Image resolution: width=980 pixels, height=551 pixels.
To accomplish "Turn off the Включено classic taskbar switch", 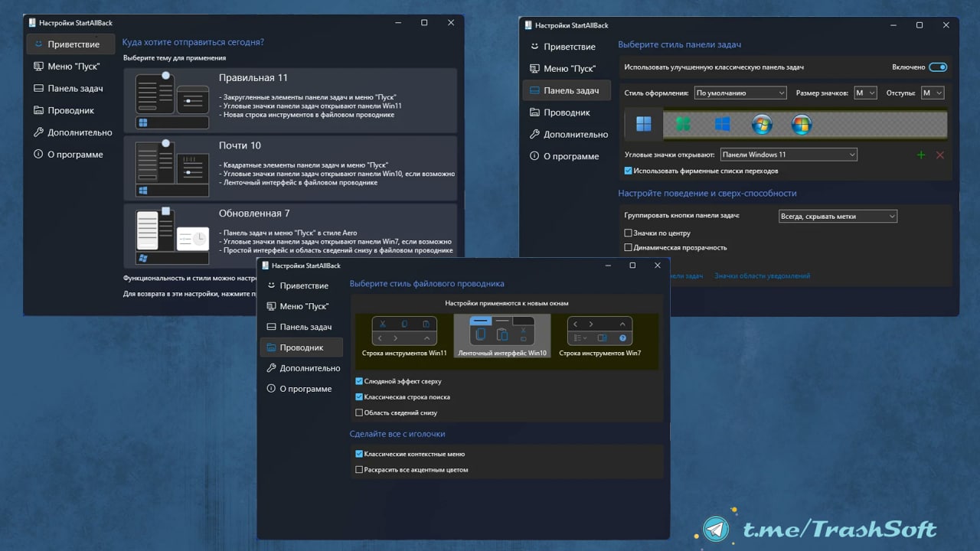I will [x=938, y=67].
